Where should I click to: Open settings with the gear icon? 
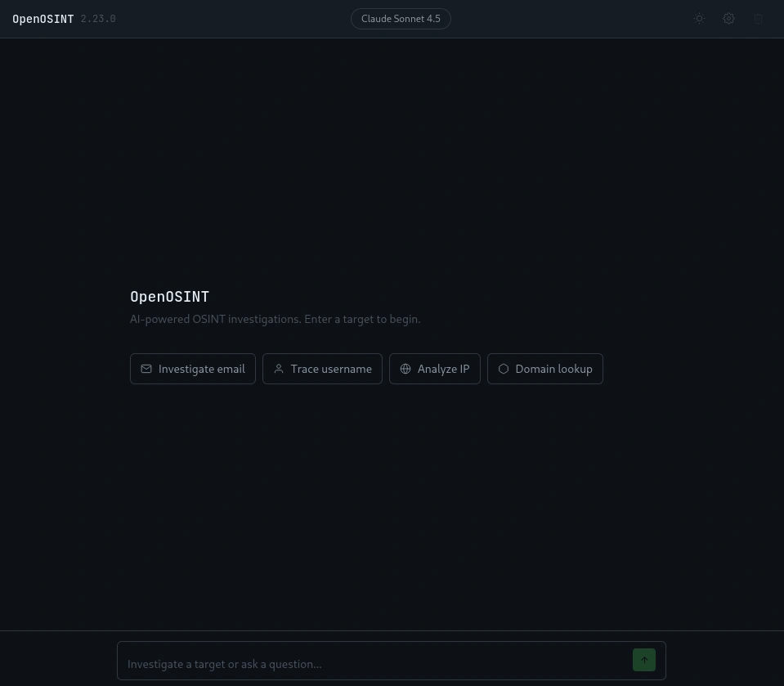pos(728,19)
